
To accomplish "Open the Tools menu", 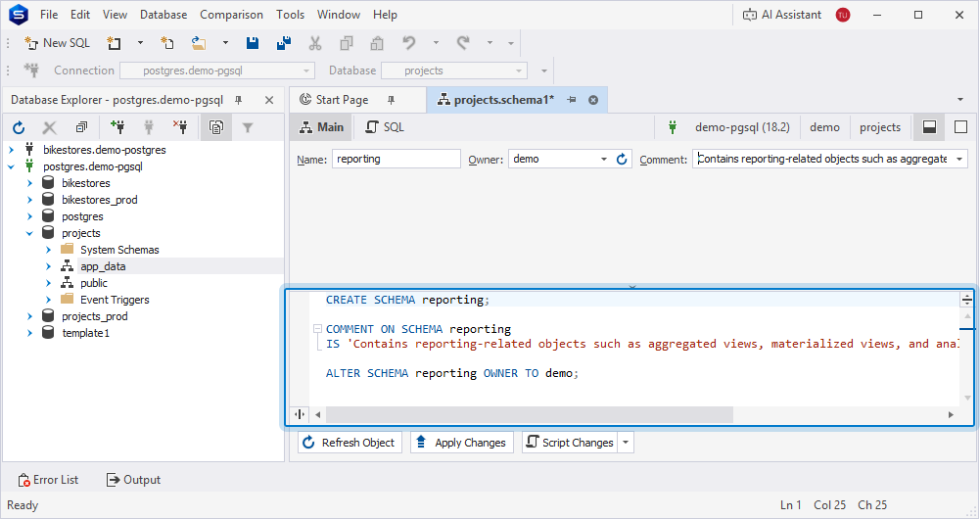I will tap(291, 15).
